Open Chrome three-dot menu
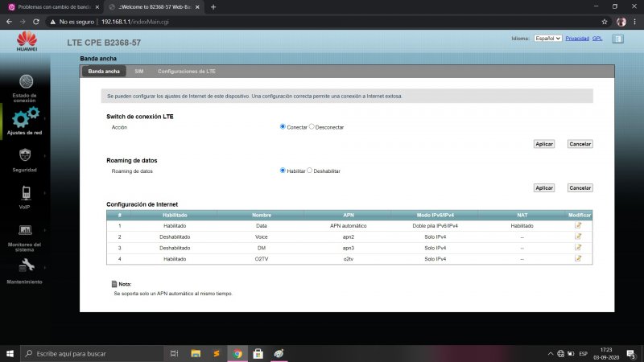Screen dimensions: 644x362 [634, 22]
